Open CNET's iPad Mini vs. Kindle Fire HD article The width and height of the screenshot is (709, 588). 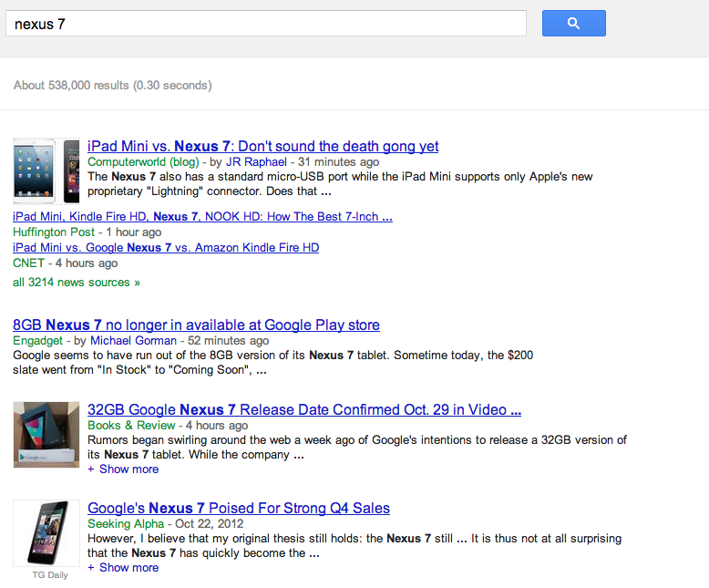coord(166,248)
